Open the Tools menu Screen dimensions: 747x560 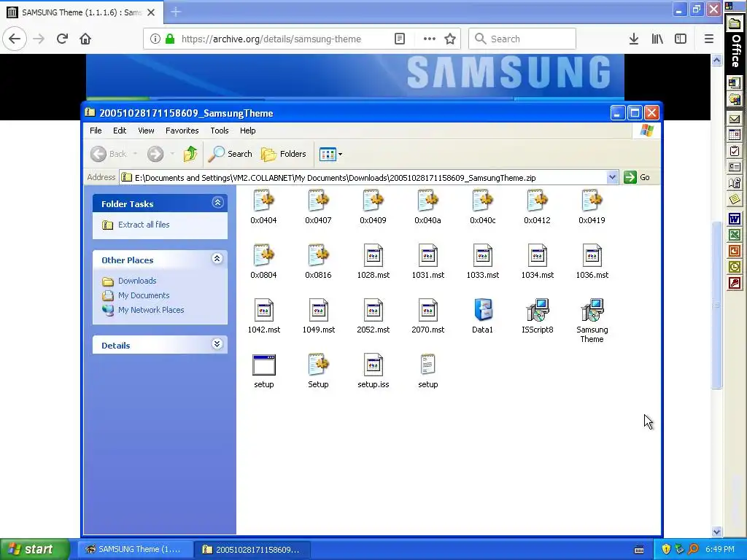219,131
